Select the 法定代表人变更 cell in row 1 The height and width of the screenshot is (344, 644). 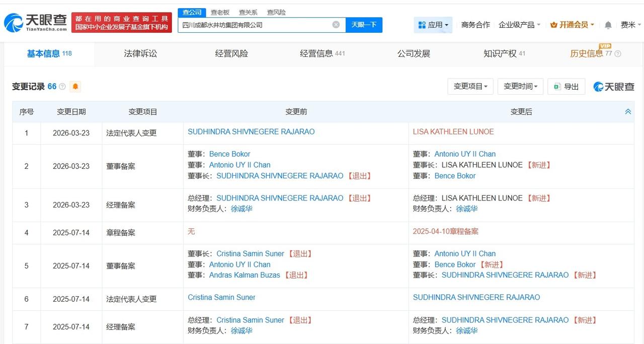(131, 133)
